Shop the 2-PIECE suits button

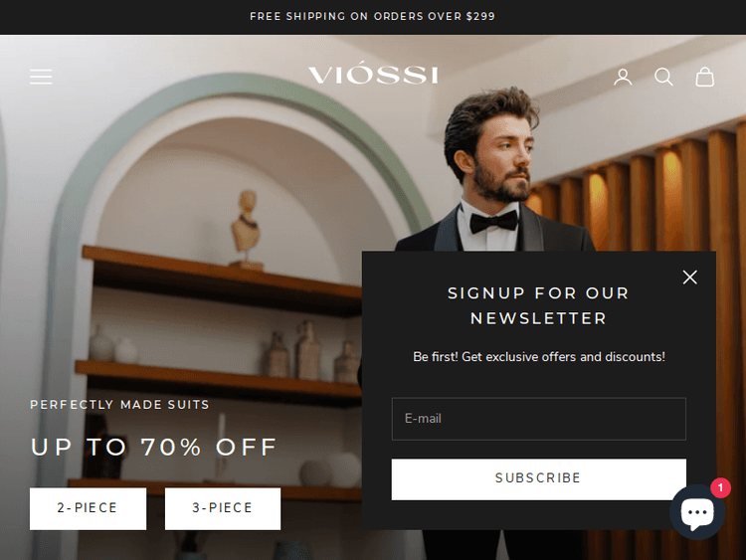pyautogui.click(x=88, y=508)
